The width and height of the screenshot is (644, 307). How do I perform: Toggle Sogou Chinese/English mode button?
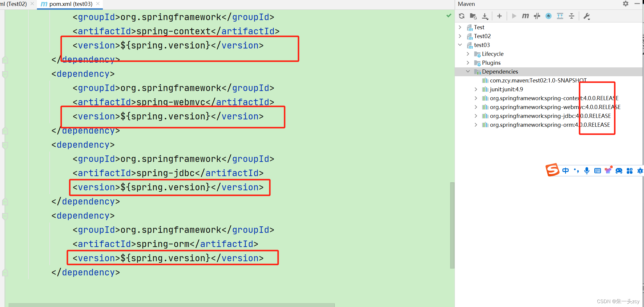pyautogui.click(x=565, y=170)
